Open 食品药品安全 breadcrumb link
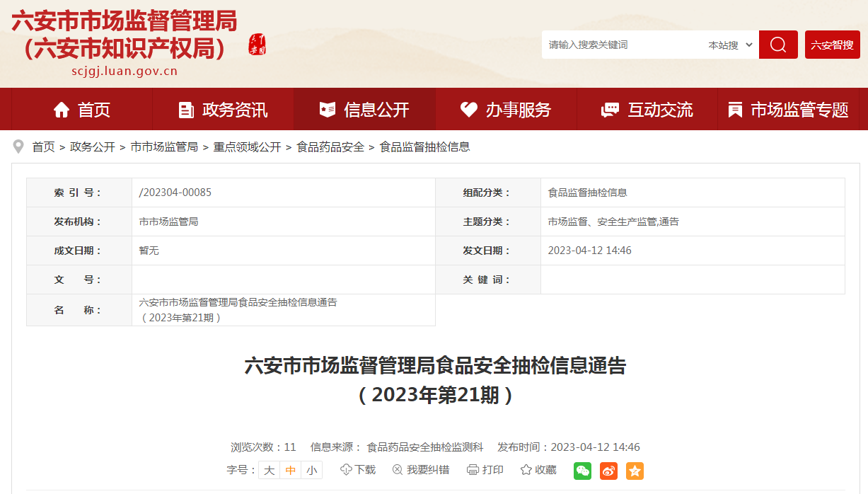Screen dimensions: 868x494 (330, 147)
